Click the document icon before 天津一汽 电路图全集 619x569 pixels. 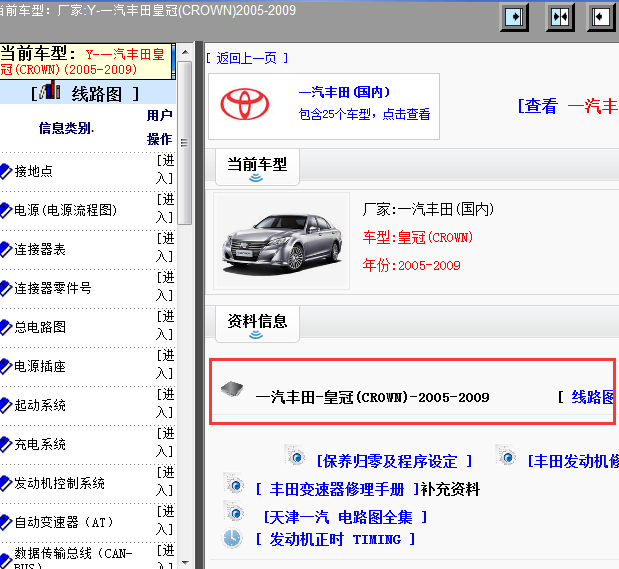[234, 511]
